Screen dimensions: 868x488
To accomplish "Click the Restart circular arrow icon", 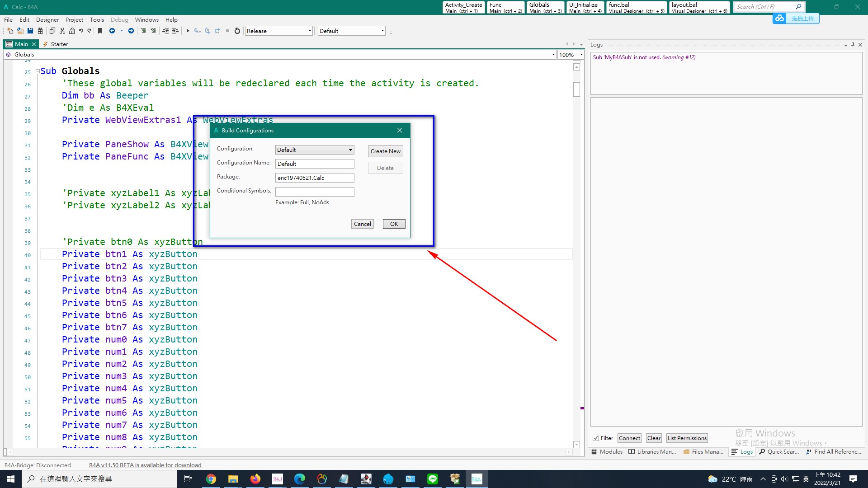I will tap(237, 31).
